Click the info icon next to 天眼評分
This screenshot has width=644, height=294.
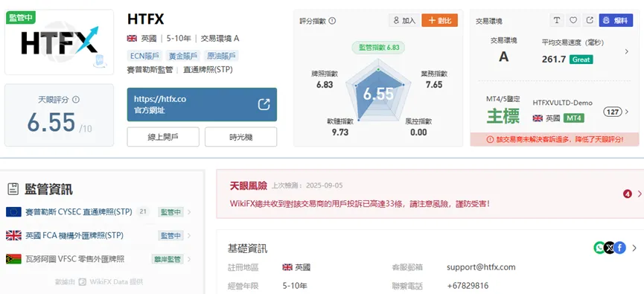click(76, 100)
